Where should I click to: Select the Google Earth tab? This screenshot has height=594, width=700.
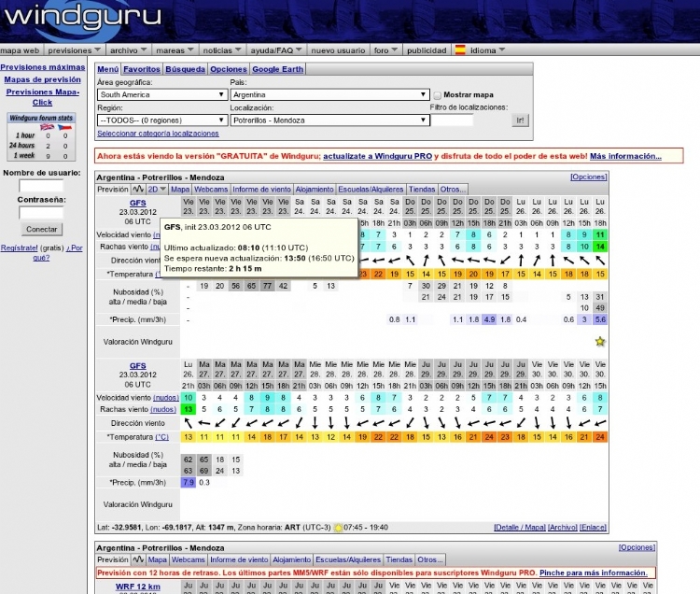point(278,69)
